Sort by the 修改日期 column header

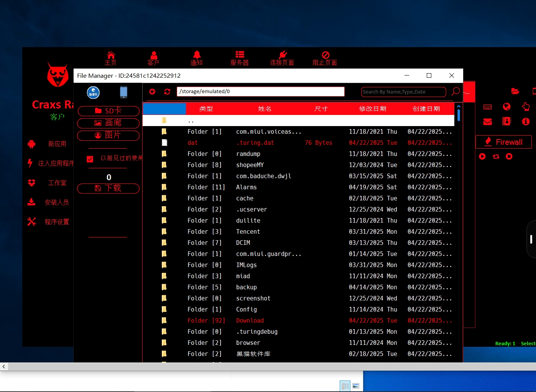(372, 109)
